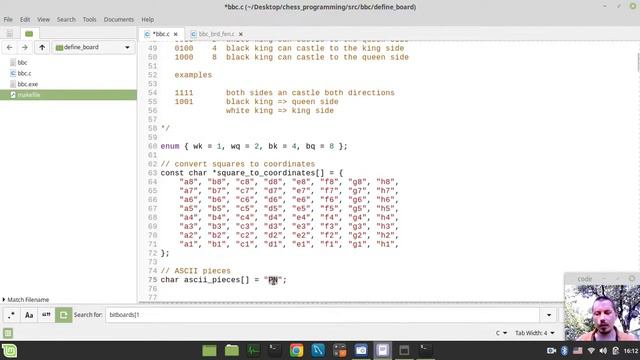The width and height of the screenshot is (640, 360).
Task: Select bbc.exe in the file browser
Action: (27, 84)
